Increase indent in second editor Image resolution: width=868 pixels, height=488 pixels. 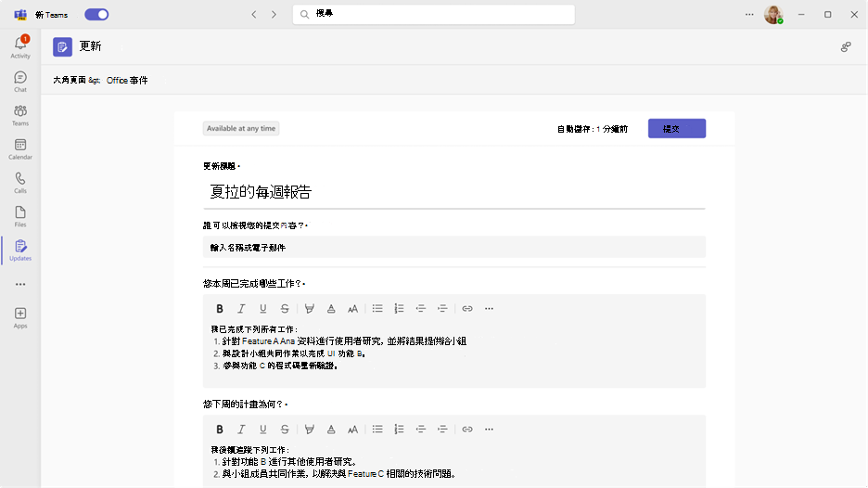442,430
